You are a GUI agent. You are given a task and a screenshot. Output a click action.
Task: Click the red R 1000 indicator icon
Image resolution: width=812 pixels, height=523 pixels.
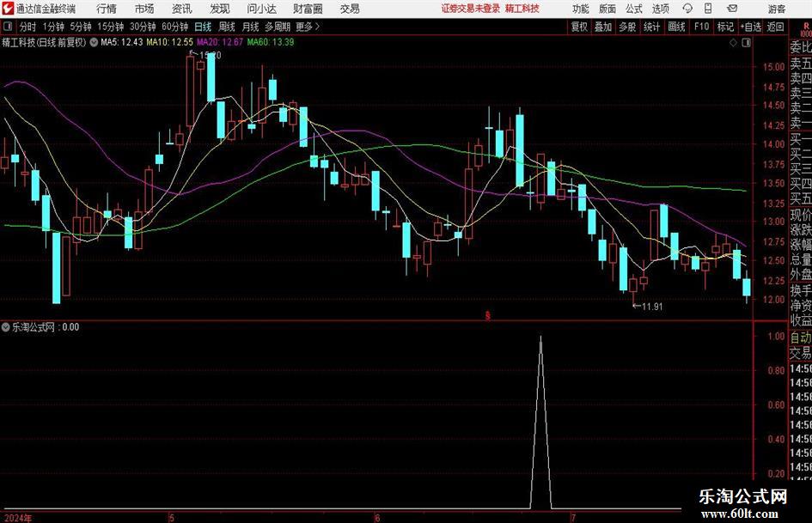[x=806, y=29]
